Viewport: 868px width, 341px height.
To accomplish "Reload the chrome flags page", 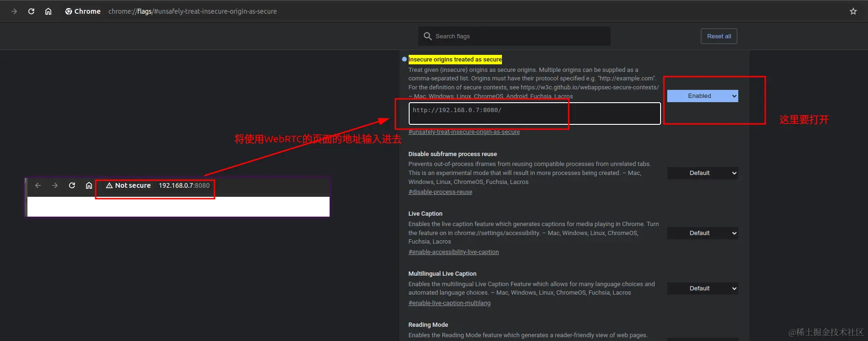I will (x=31, y=11).
